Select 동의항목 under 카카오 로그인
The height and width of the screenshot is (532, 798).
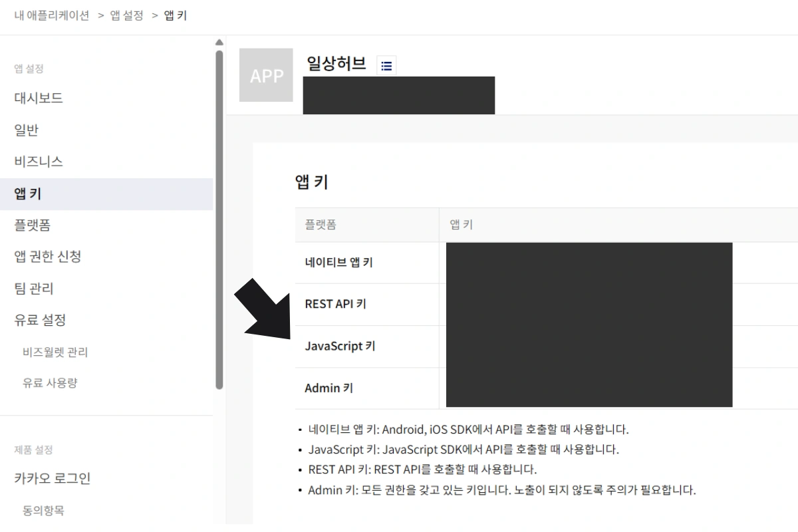coord(43,510)
